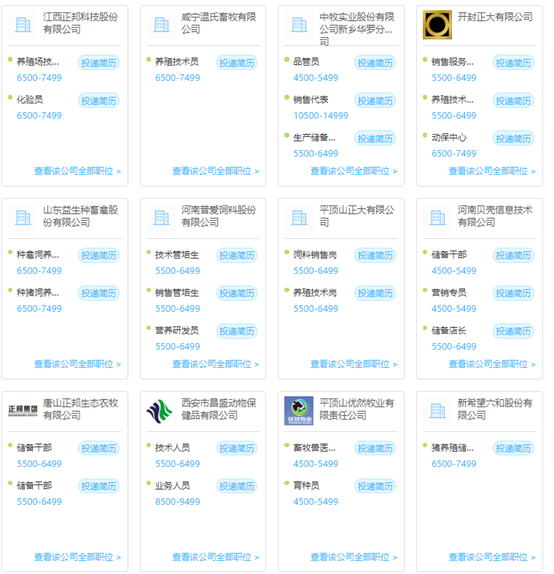Send resume for 营养研发员 position
The height and width of the screenshot is (574, 554).
237,331
